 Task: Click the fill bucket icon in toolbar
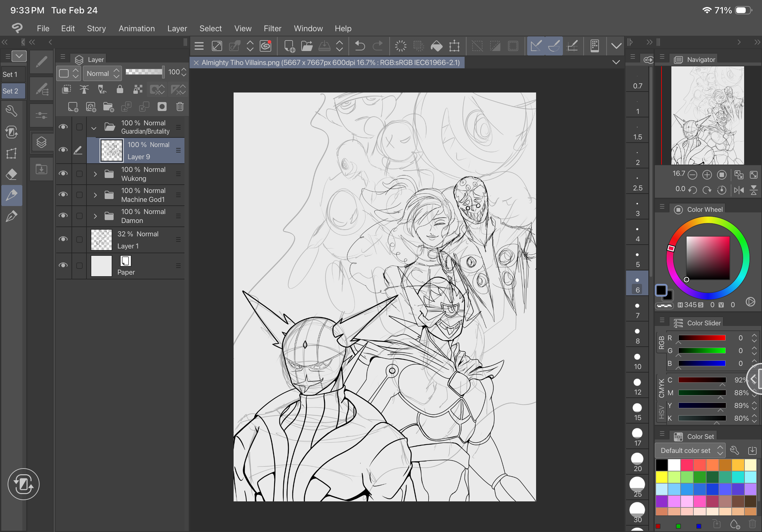[x=437, y=46]
